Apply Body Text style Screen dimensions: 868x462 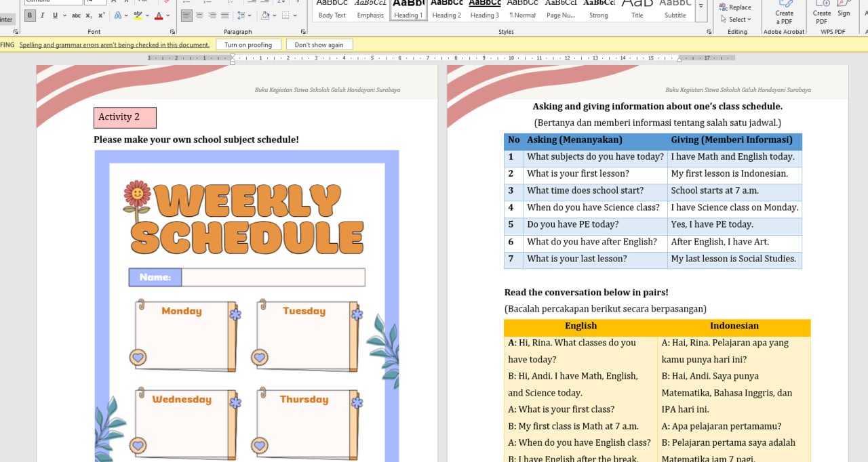coord(332,10)
